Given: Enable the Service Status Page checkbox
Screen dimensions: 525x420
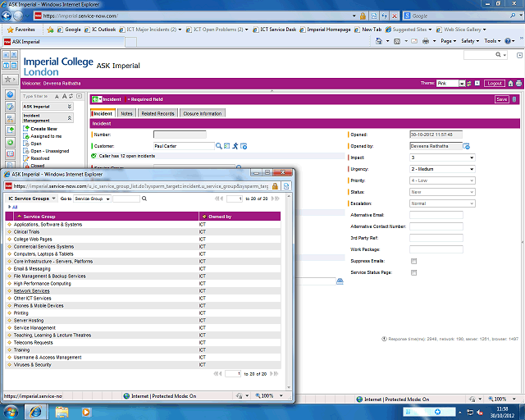Looking at the screenshot, I should 413,272.
